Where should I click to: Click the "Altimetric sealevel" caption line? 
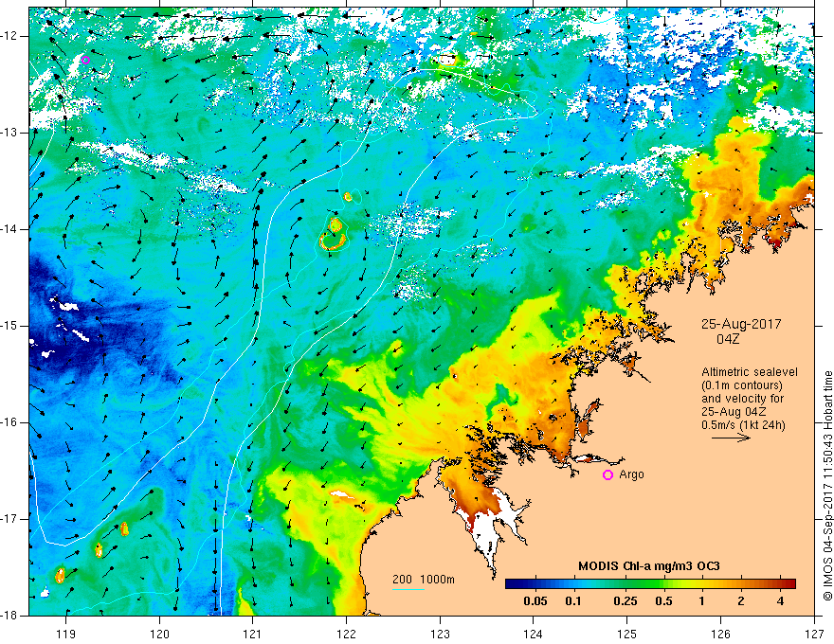tap(750, 372)
